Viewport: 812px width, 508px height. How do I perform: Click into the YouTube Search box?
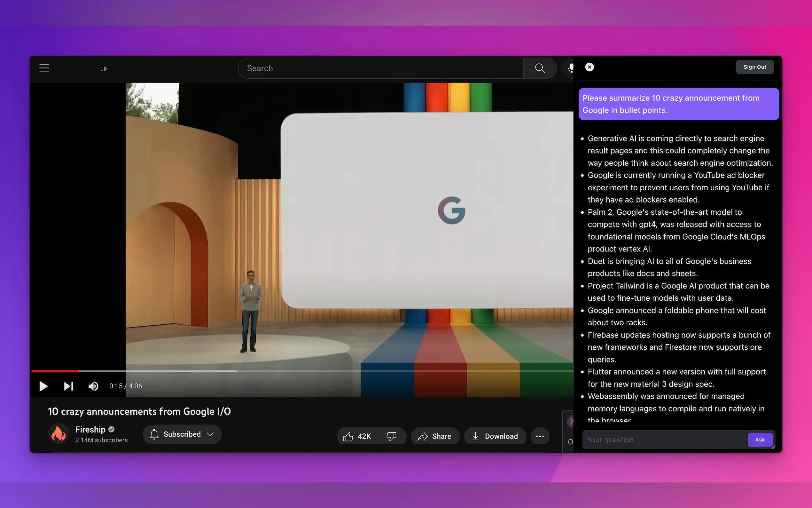point(379,68)
